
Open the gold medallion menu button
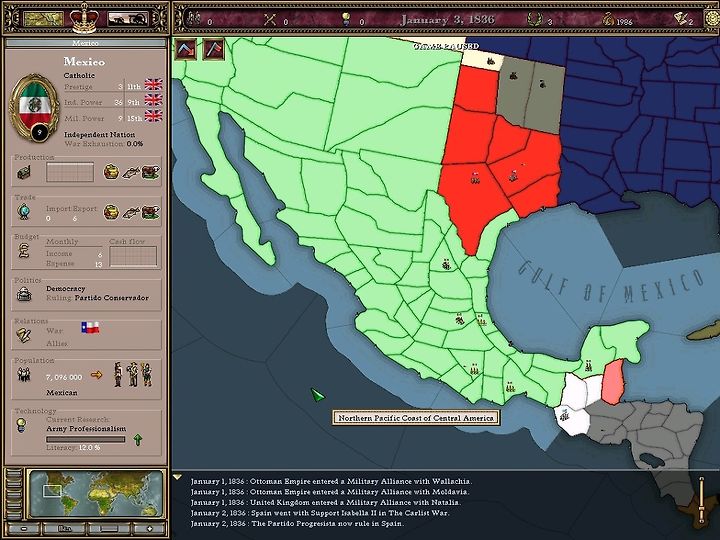tap(713, 19)
